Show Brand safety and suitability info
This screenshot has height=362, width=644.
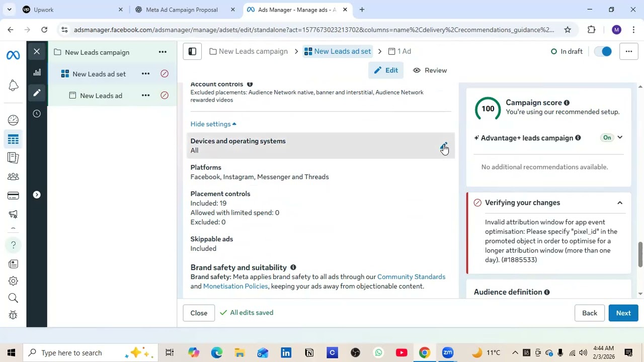(293, 267)
